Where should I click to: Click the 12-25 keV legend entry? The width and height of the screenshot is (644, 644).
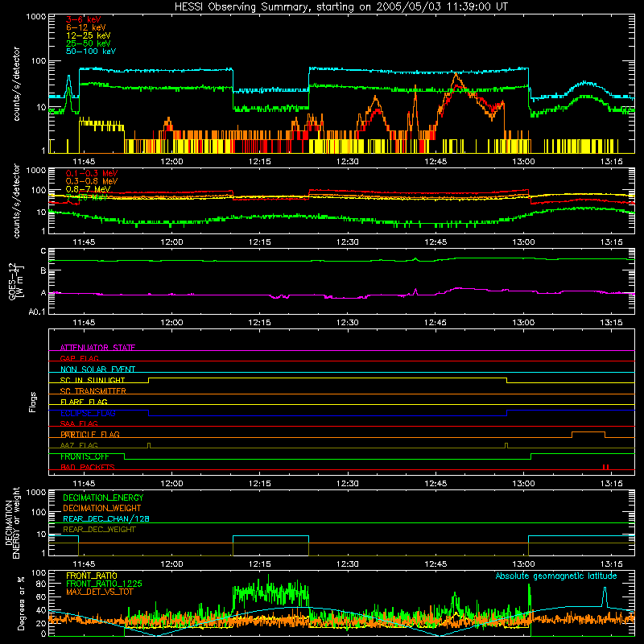click(89, 35)
